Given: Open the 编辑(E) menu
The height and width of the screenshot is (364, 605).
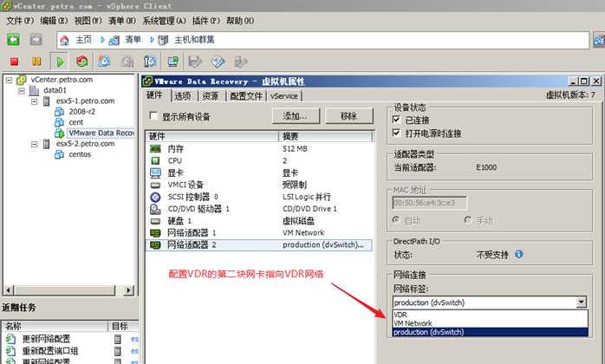Looking at the screenshot, I should [54, 21].
